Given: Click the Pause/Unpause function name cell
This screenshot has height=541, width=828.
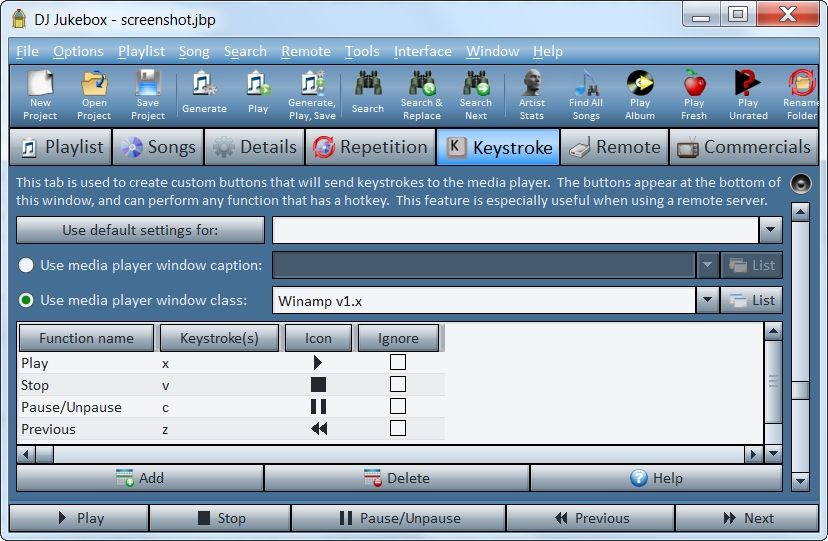Looking at the screenshot, I should tap(71, 407).
